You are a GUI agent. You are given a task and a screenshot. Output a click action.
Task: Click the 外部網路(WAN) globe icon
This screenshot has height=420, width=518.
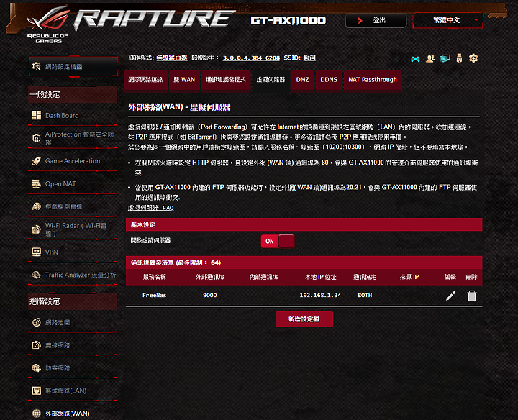click(37, 414)
